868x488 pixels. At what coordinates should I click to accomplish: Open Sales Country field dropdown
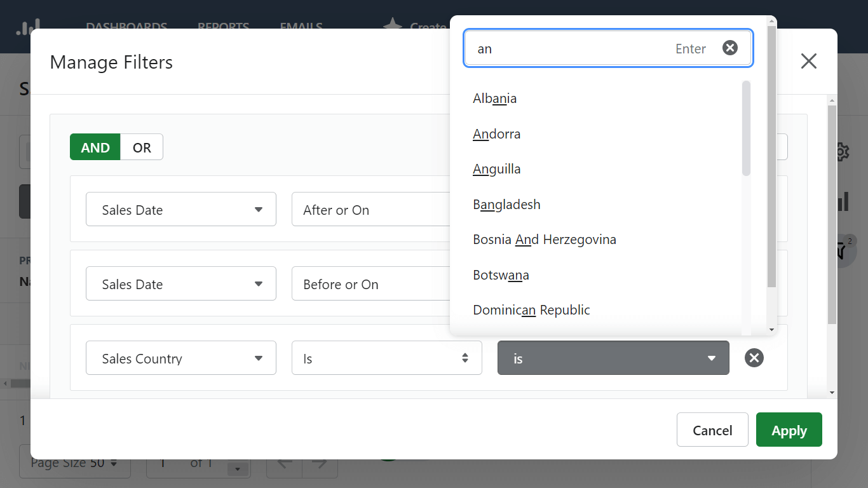point(180,358)
